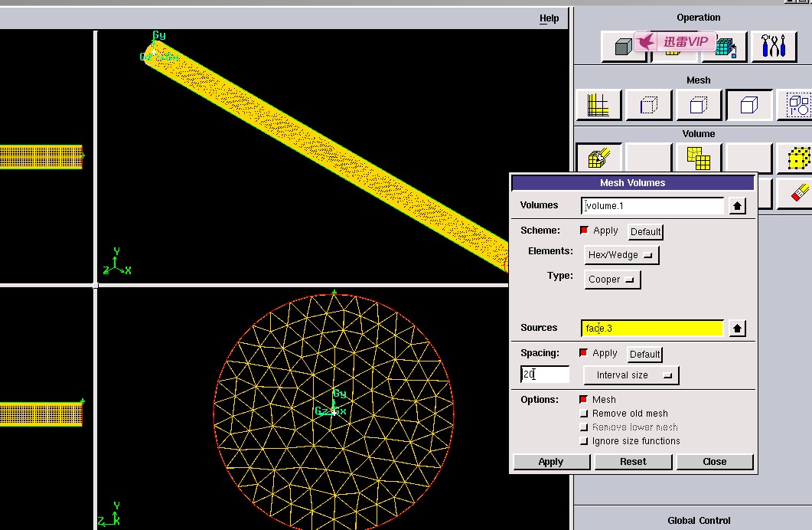812x530 pixels.
Task: Select the Edge mesh icon
Action: [x=648, y=105]
